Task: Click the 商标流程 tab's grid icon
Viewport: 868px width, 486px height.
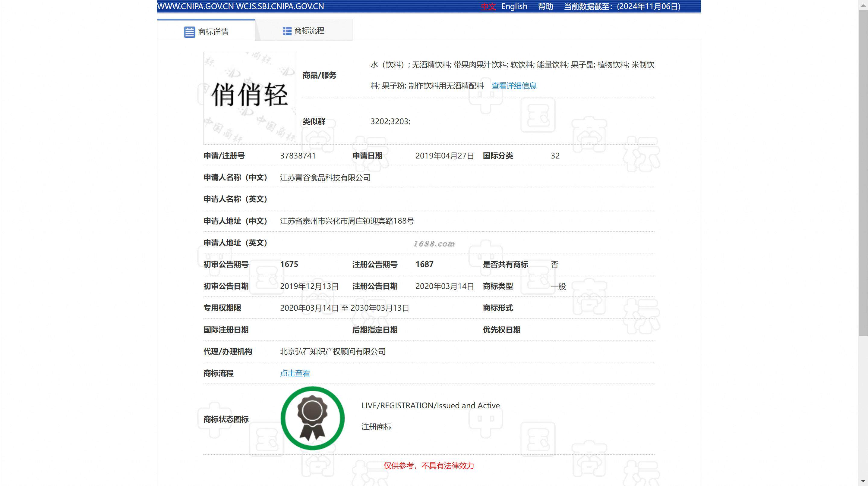Action: pos(287,31)
